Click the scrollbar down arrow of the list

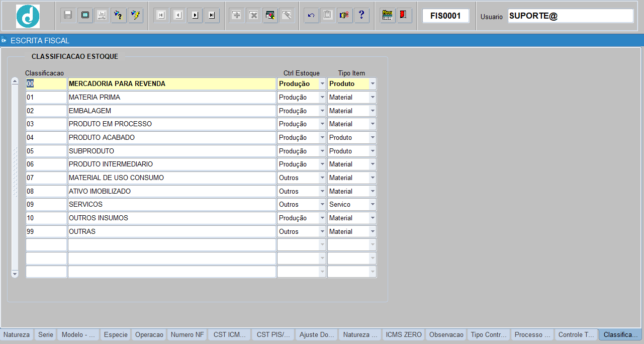tap(15, 274)
